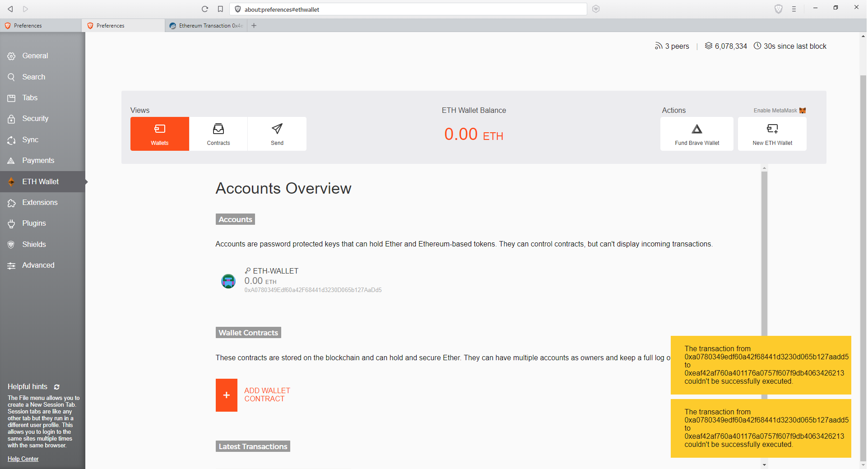Click the Brave Rewards icon in address bar
Viewport: 868px width, 469px height.
[596, 9]
